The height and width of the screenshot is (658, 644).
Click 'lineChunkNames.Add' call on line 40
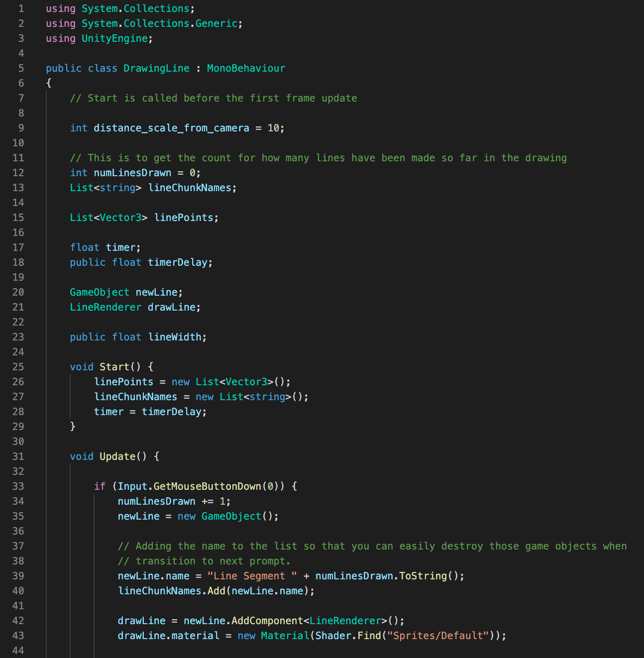pyautogui.click(x=171, y=591)
